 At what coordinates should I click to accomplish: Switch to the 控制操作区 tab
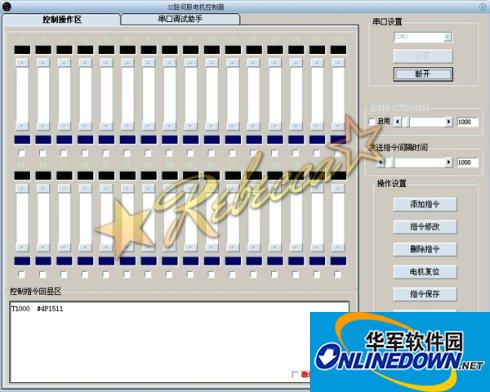point(62,19)
